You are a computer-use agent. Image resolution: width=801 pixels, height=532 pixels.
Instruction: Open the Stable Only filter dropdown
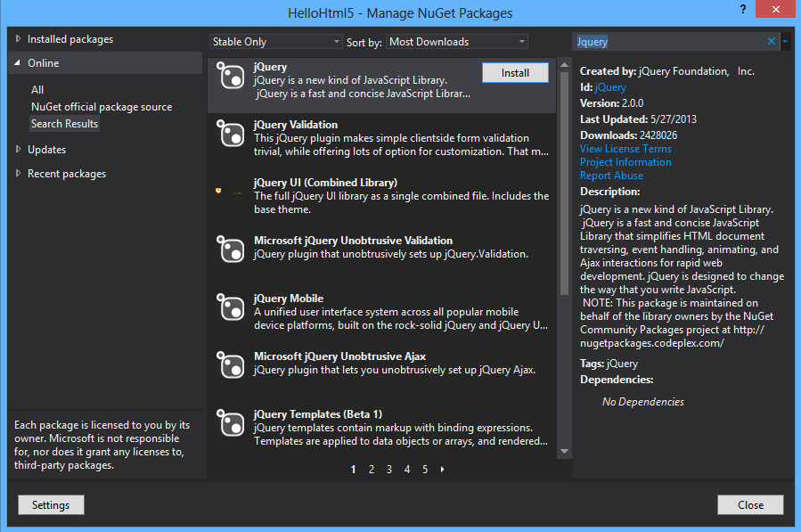coord(275,42)
